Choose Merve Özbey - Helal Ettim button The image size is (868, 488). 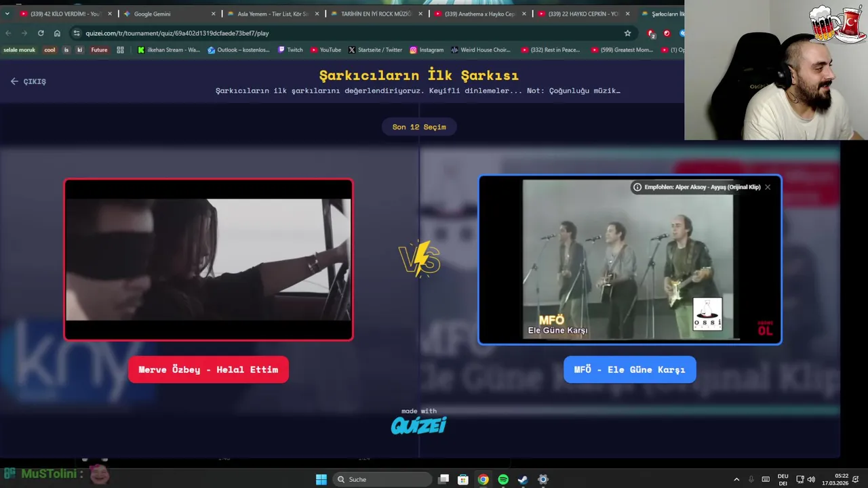208,369
